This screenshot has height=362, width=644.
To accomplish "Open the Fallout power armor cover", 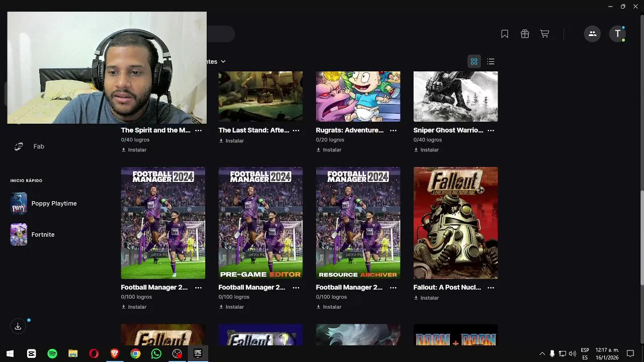I will [455, 223].
